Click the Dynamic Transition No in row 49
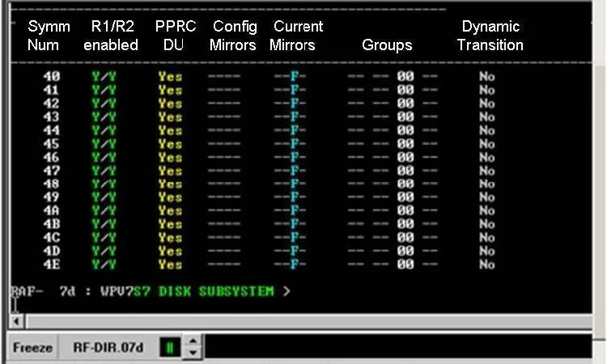 coord(487,197)
